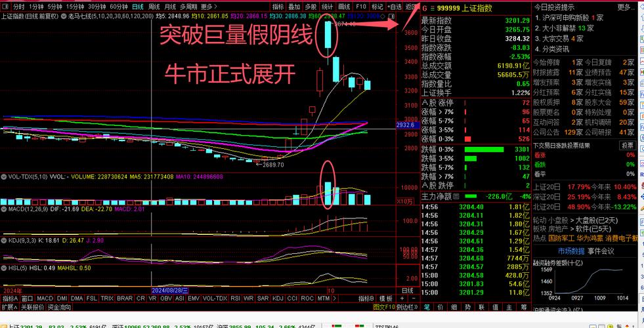Zoom in the chart with the + button

coord(402,298)
